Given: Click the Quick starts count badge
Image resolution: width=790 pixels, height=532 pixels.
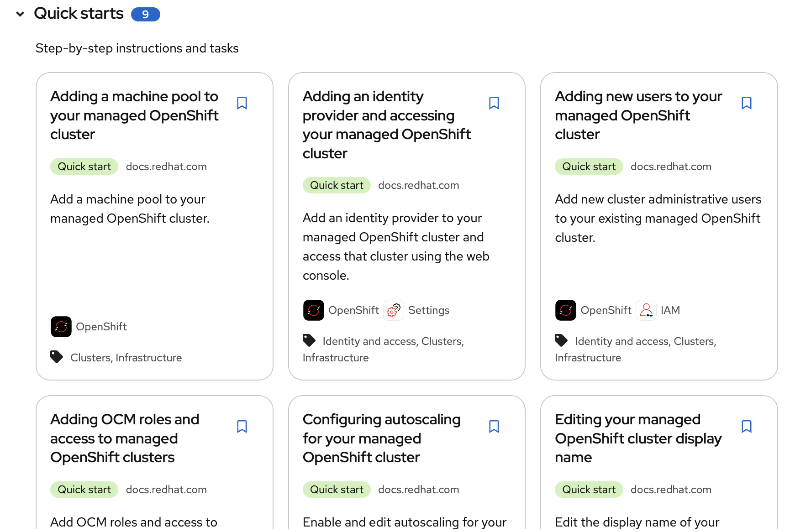Looking at the screenshot, I should pos(145,15).
